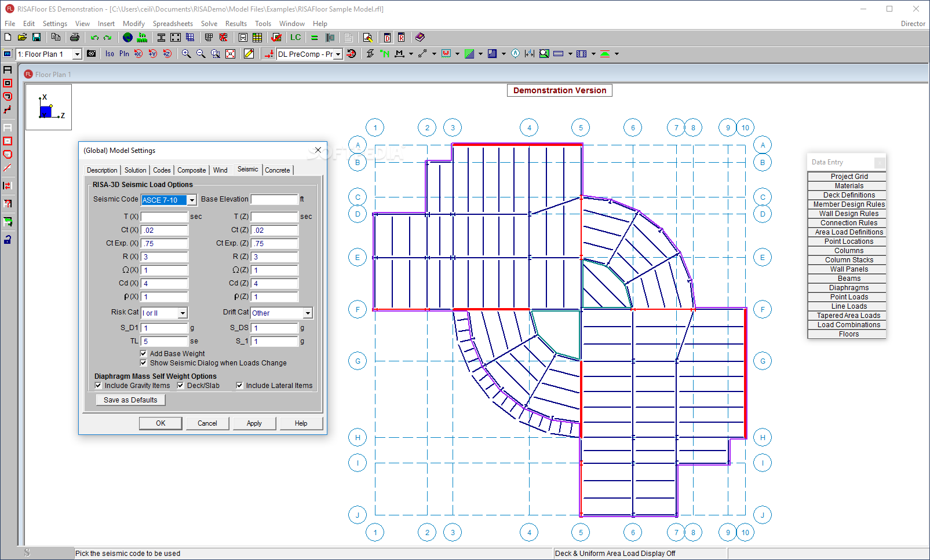
Task: Click Apply in Model Settings
Action: tap(254, 423)
